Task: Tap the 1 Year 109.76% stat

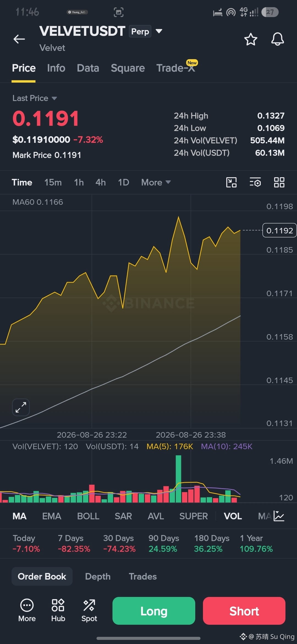Action: [x=256, y=544]
